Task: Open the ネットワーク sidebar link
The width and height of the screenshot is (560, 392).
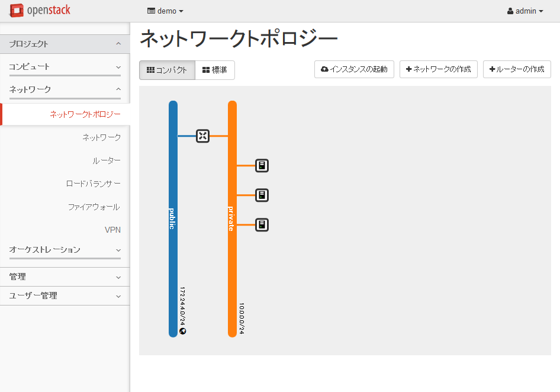Action: [101, 137]
